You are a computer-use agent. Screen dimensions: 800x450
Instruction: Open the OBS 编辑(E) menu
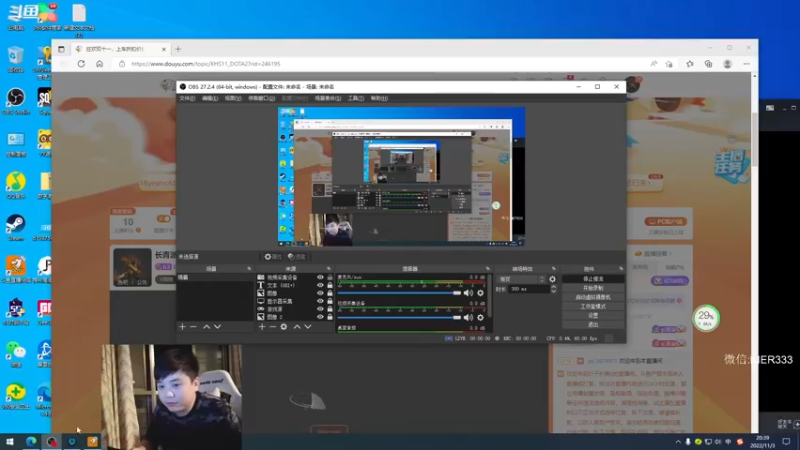pyautogui.click(x=210, y=98)
